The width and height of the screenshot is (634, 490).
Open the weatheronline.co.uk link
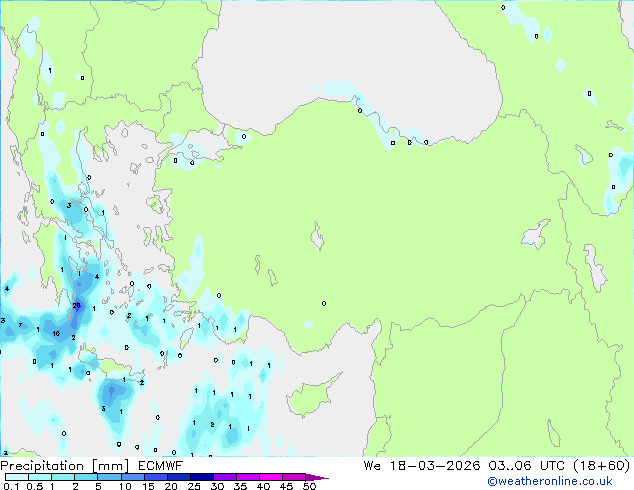[550, 481]
